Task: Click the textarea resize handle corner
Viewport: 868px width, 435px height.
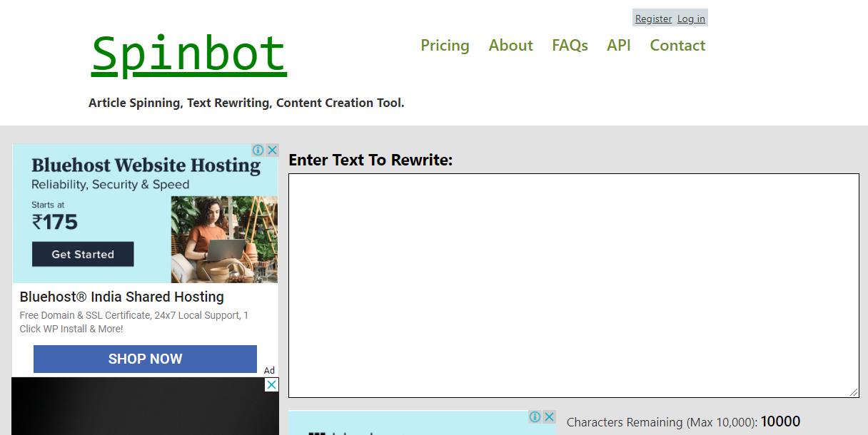Action: tap(854, 392)
